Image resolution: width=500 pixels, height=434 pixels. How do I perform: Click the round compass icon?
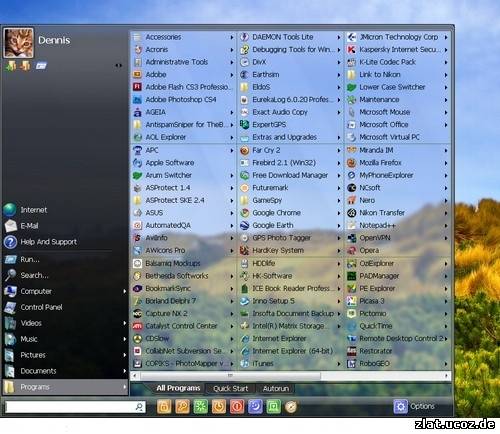[291, 407]
